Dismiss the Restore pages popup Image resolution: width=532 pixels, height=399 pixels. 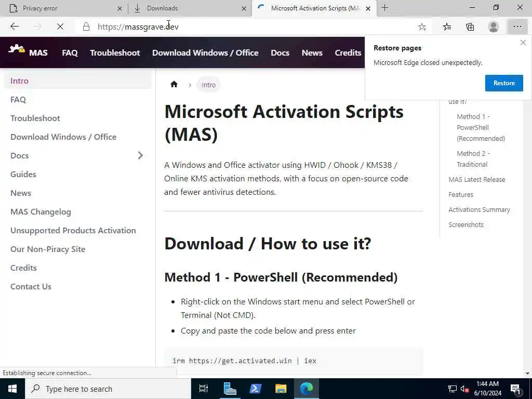click(523, 43)
